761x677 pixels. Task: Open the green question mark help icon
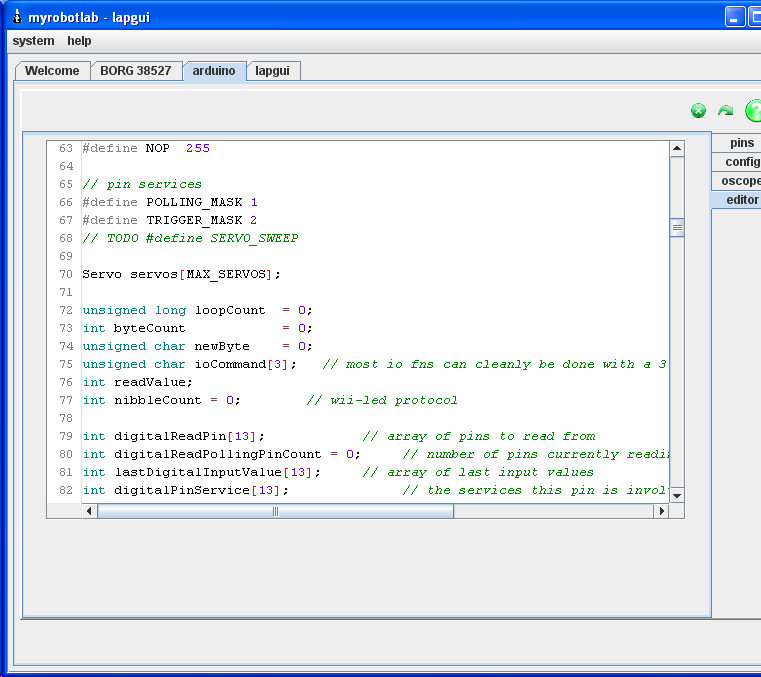pos(753,111)
